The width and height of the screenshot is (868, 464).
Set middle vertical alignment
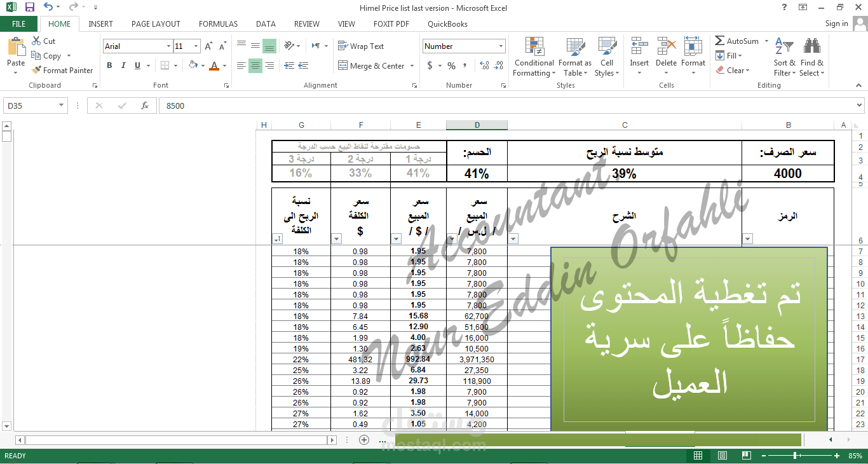tap(255, 46)
